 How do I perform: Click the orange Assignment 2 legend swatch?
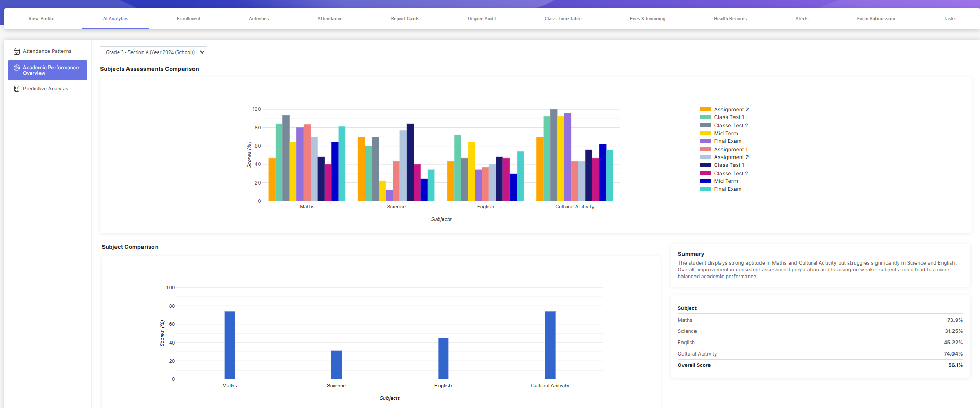pos(705,109)
